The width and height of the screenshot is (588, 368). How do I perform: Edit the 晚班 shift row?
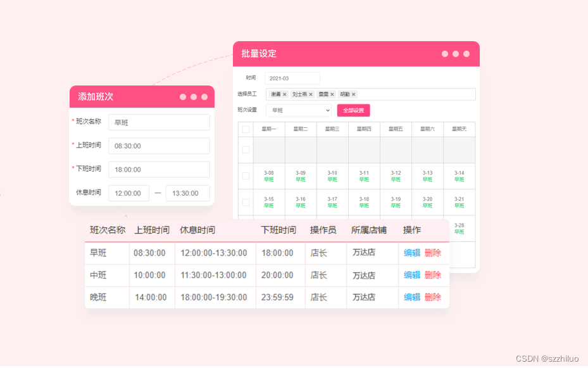pyautogui.click(x=412, y=297)
